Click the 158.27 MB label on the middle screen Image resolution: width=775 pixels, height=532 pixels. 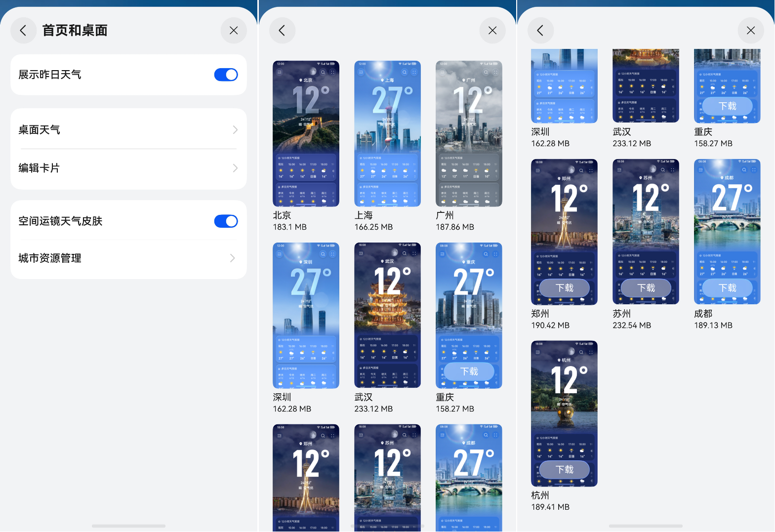[455, 409]
